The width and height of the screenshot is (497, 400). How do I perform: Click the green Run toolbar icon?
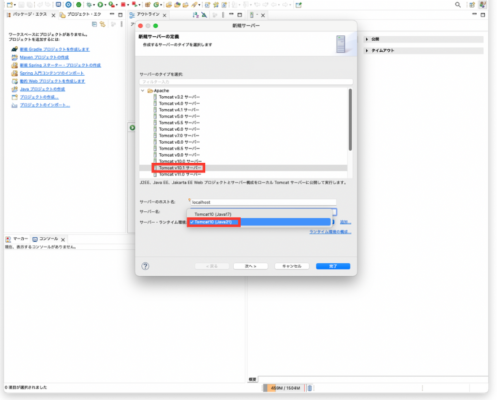[x=100, y=5]
